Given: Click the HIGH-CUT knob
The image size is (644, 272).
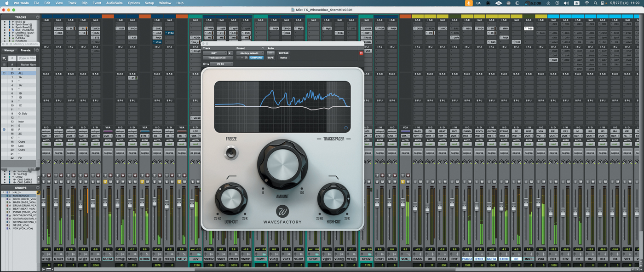Looking at the screenshot, I should pos(333,199).
